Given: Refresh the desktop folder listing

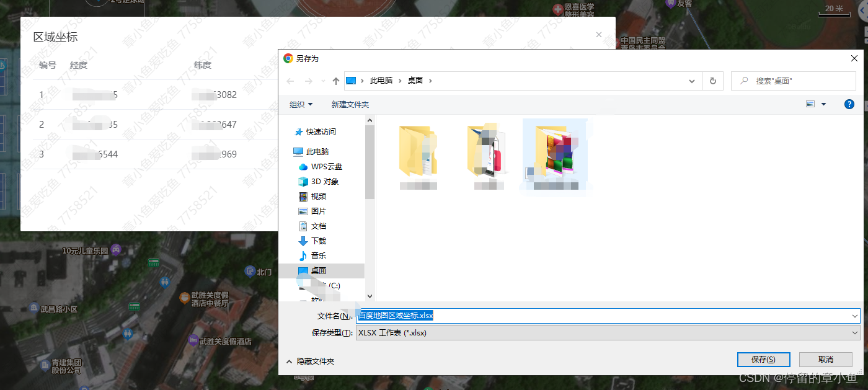Looking at the screenshot, I should (x=712, y=81).
